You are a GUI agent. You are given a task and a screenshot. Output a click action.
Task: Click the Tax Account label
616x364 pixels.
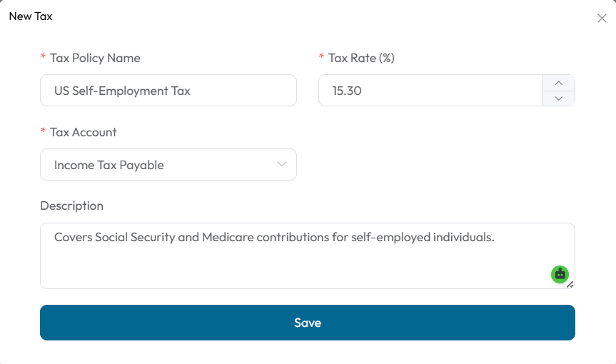point(84,132)
